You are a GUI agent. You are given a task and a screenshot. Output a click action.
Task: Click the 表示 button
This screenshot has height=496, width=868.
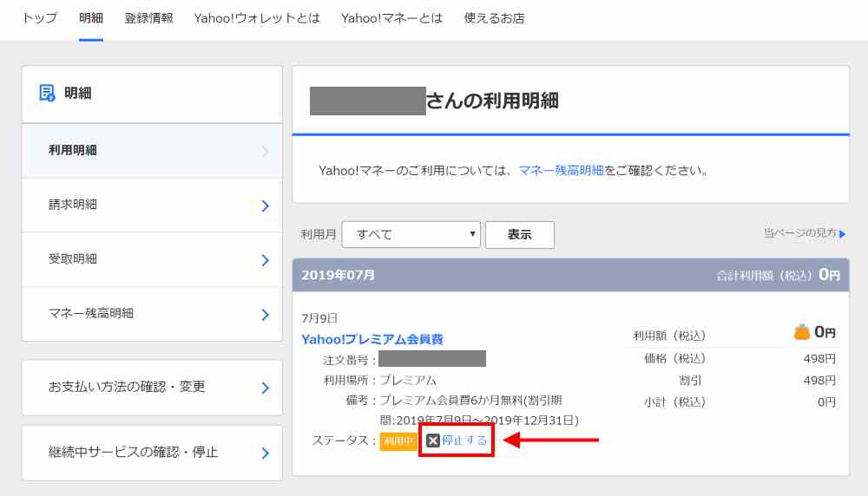(519, 234)
